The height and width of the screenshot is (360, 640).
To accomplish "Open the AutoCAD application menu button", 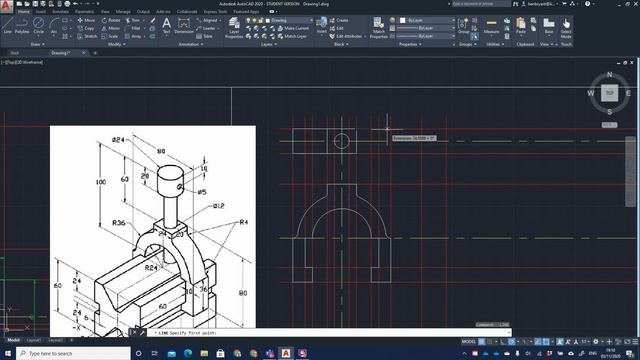I will click(x=6, y=7).
